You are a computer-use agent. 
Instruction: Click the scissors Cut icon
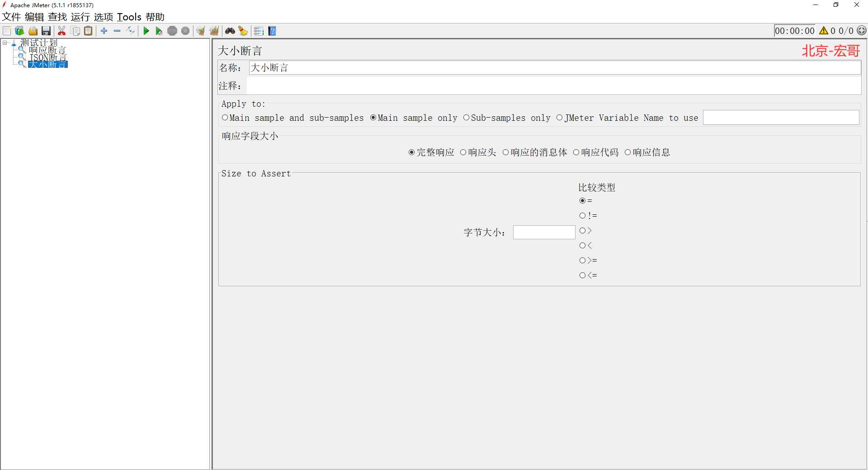pos(62,31)
